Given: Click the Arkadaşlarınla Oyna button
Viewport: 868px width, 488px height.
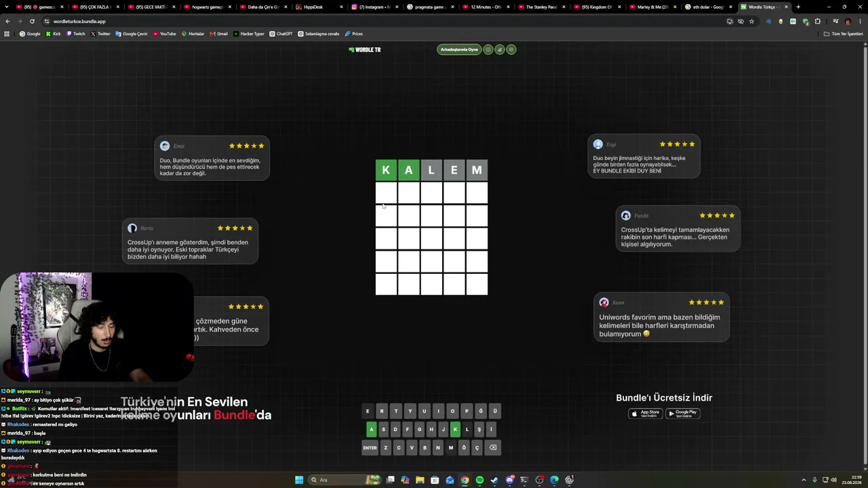Looking at the screenshot, I should (459, 49).
